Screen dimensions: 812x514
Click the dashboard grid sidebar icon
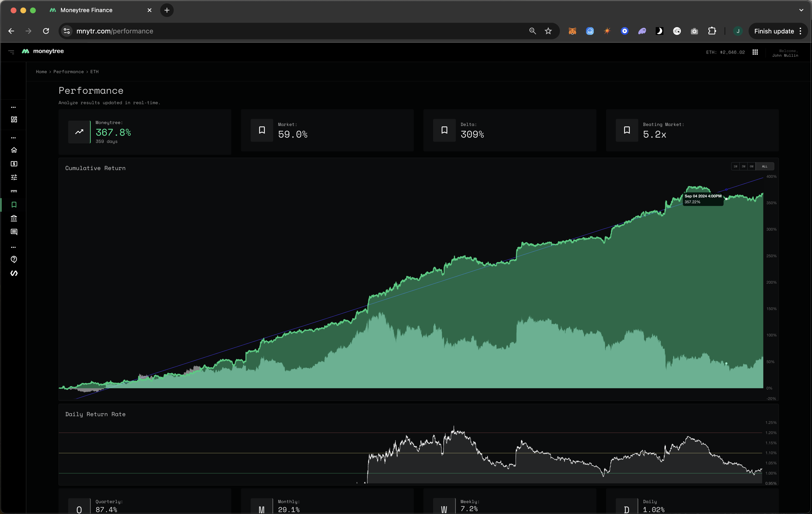tap(14, 119)
